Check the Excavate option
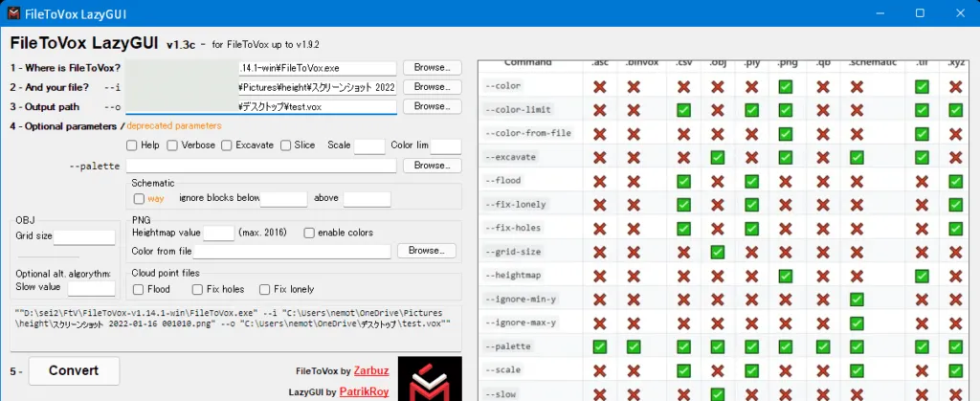Image resolution: width=980 pixels, height=401 pixels. click(x=226, y=145)
